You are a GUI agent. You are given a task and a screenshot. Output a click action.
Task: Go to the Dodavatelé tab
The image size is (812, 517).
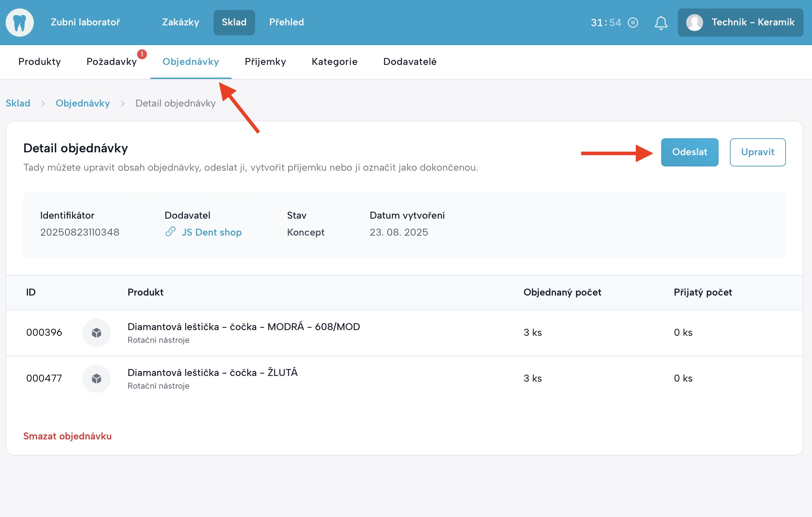tap(410, 62)
